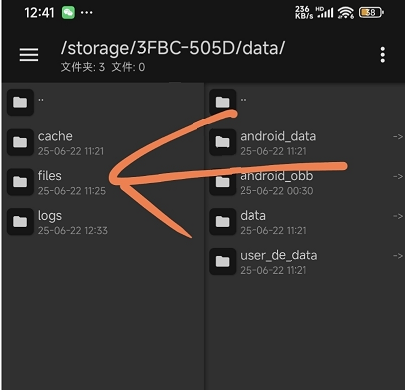Tap the WeChat notification icon in status bar
405x390 pixels.
coord(68,13)
